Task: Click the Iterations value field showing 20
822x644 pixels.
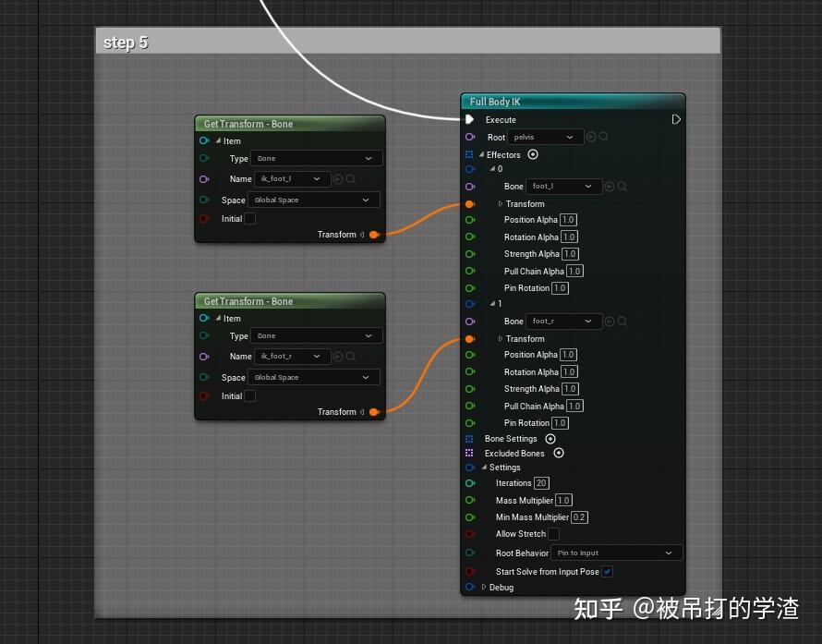Action: coord(540,482)
